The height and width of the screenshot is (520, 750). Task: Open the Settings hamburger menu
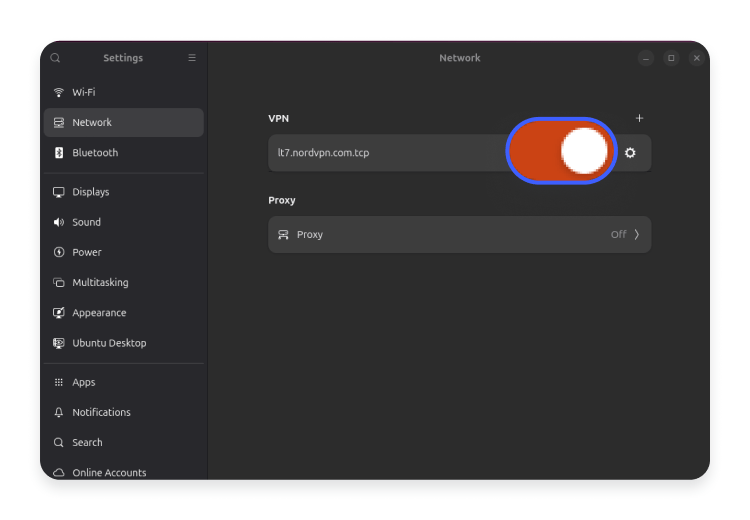coord(192,58)
